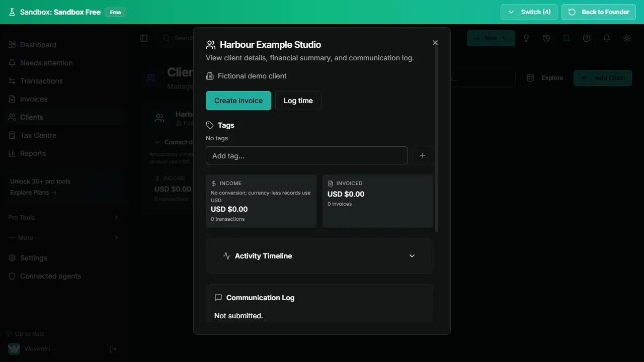The image size is (644, 362).
Task: Click the "Up to date" status
Action: coord(30,334)
